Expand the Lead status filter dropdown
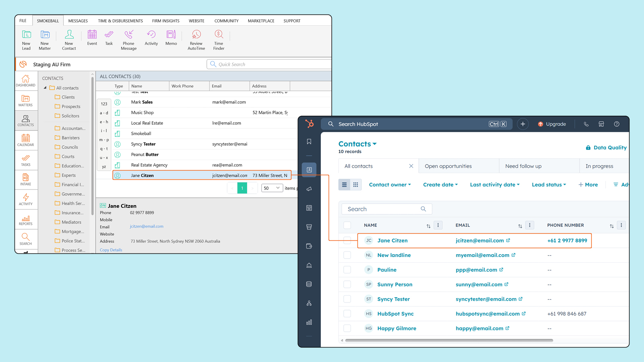The height and width of the screenshot is (362, 644). pyautogui.click(x=549, y=185)
